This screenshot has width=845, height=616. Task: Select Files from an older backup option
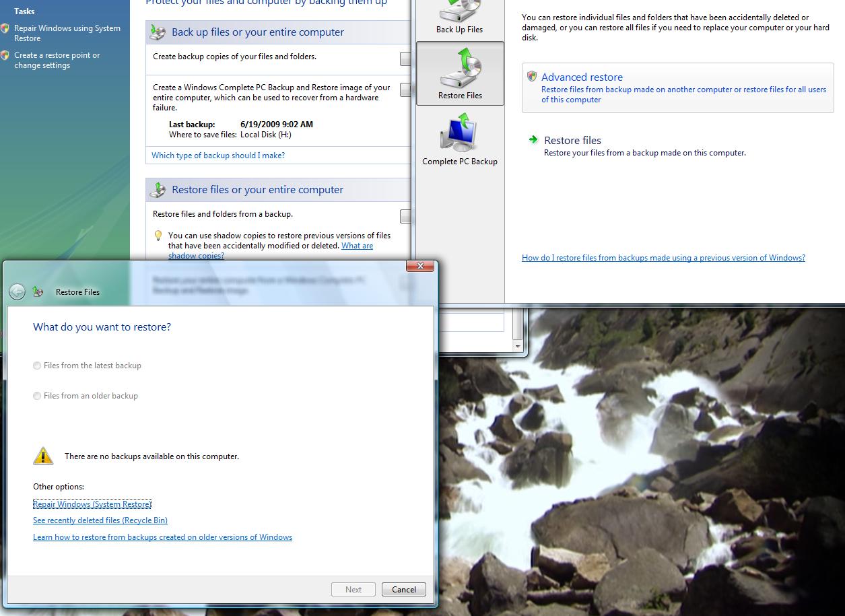click(x=86, y=396)
